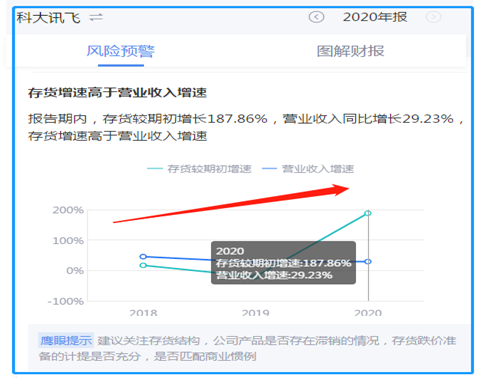Toggle the 营业收入增速 legend entry
The image size is (483, 378).
(308, 169)
